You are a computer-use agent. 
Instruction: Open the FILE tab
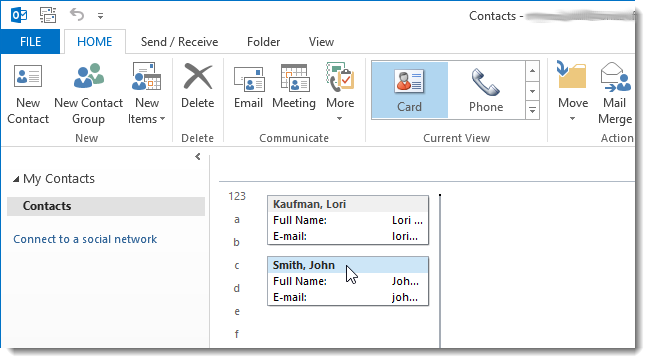[30, 42]
